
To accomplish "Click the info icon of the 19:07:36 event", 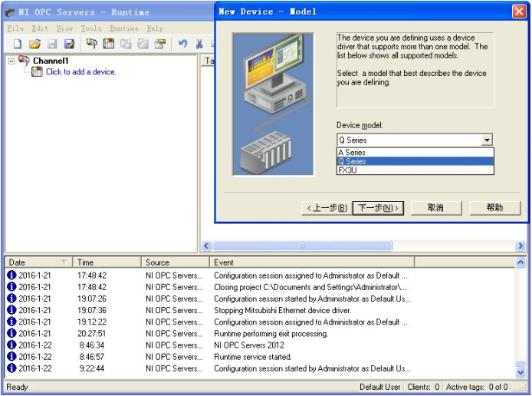I will click(11, 310).
